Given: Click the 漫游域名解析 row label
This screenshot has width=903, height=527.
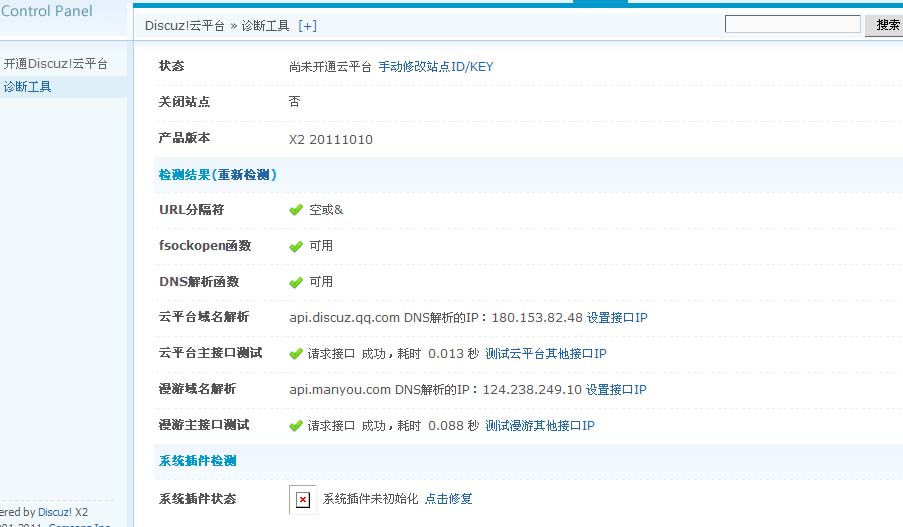Looking at the screenshot, I should [198, 389].
